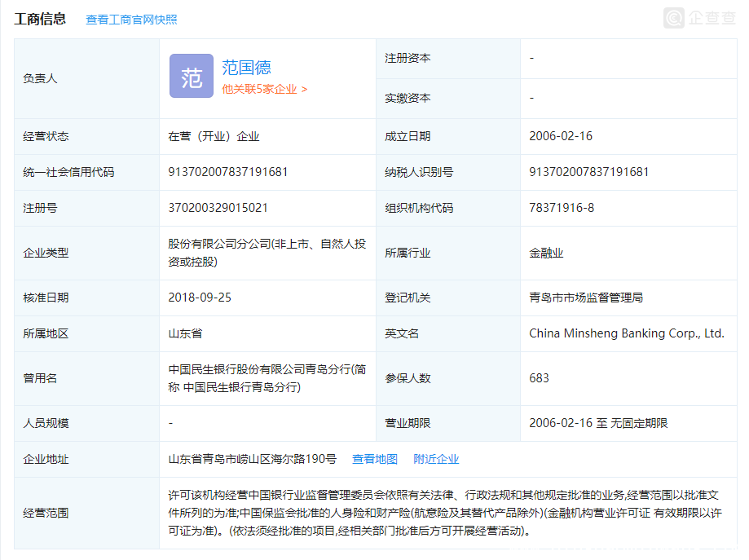This screenshot has width=749, height=560.
Task: Click the 注册资本 label
Action: pyautogui.click(x=408, y=59)
